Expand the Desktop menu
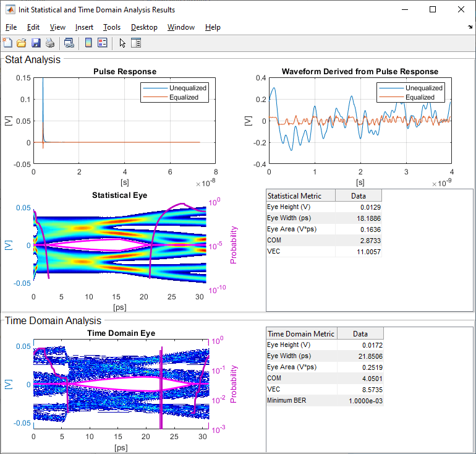This screenshot has height=454, width=476. click(144, 27)
